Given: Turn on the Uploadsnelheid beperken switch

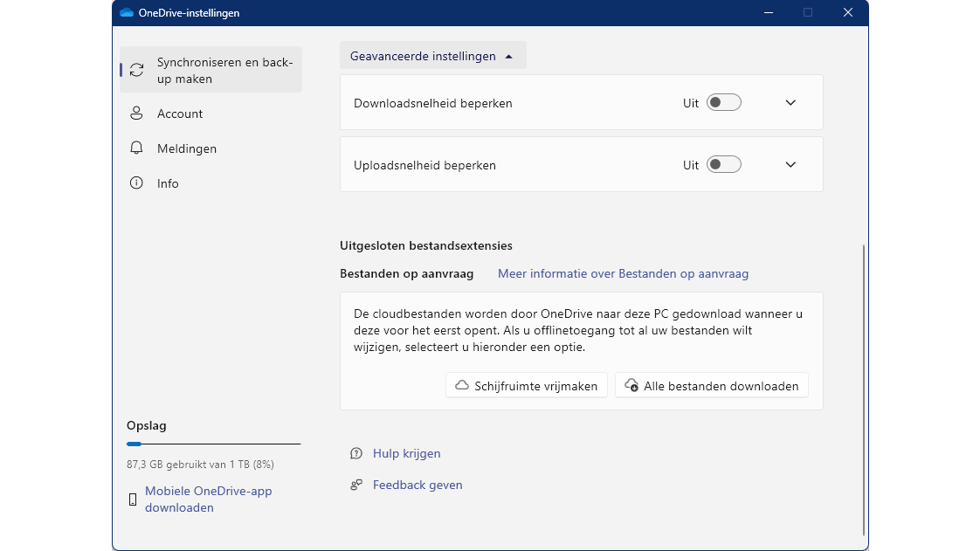Looking at the screenshot, I should coord(723,165).
